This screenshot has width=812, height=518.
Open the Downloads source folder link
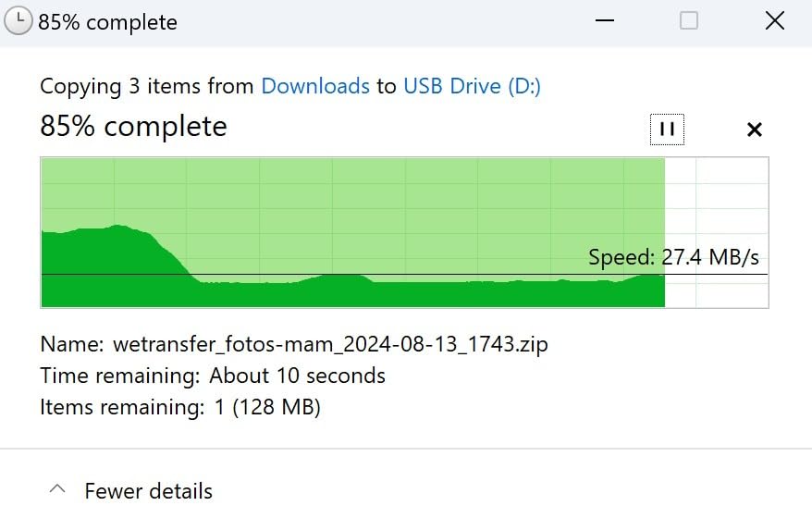(315, 86)
